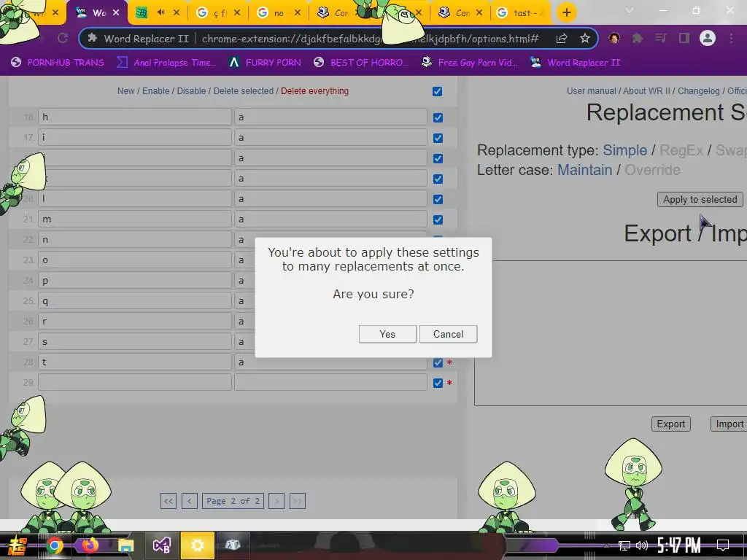Go to previous page arrow
This screenshot has height=560, width=747.
190,501
